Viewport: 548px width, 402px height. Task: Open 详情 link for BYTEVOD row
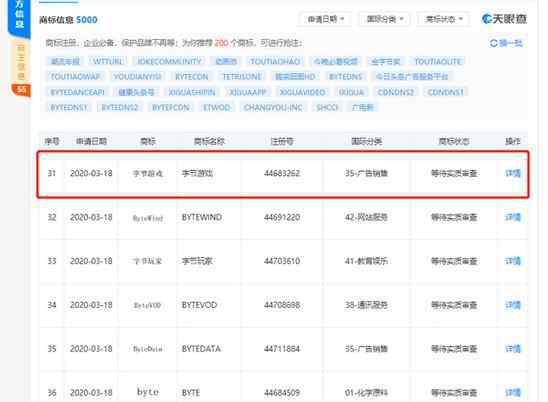coord(513,305)
